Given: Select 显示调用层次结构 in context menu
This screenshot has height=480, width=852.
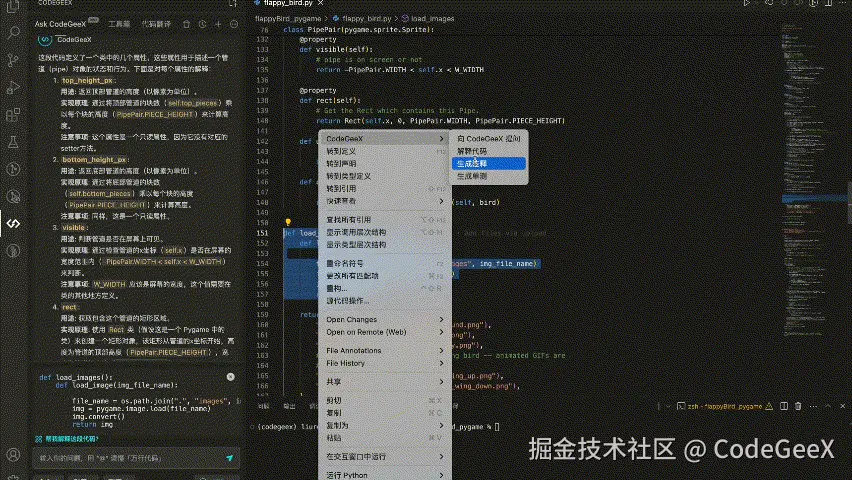Looking at the screenshot, I should pyautogui.click(x=385, y=232).
